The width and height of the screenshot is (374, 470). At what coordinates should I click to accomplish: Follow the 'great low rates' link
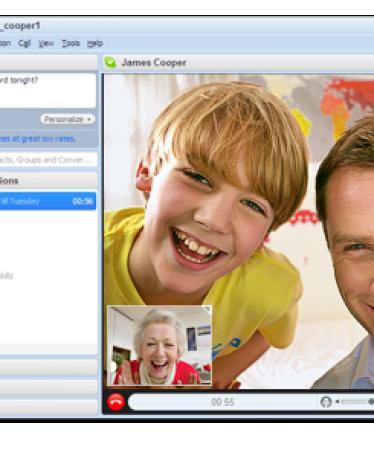[x=37, y=139]
